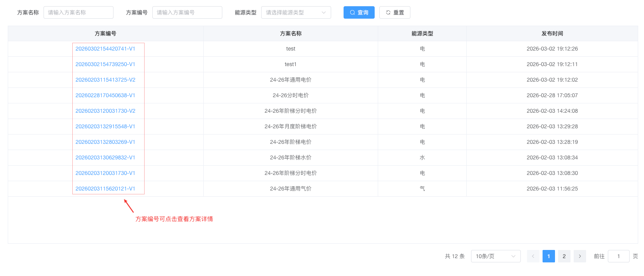Image resolution: width=644 pixels, height=276 pixels.
Task: Select the plan name cell 'test'
Action: pyautogui.click(x=291, y=49)
